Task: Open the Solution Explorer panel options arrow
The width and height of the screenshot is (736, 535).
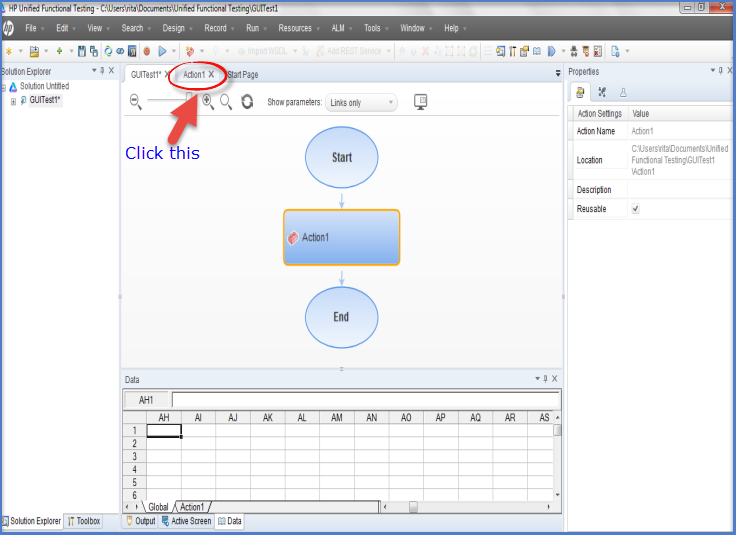Action: click(x=94, y=70)
